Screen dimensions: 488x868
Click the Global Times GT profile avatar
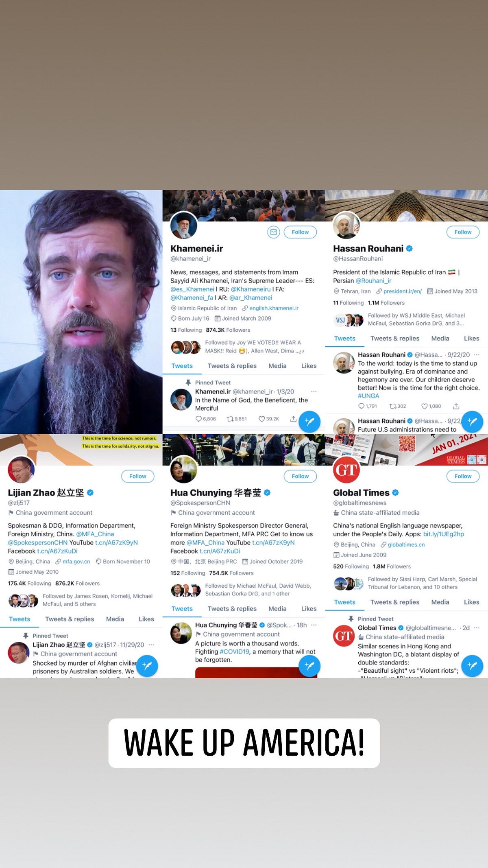(x=346, y=470)
